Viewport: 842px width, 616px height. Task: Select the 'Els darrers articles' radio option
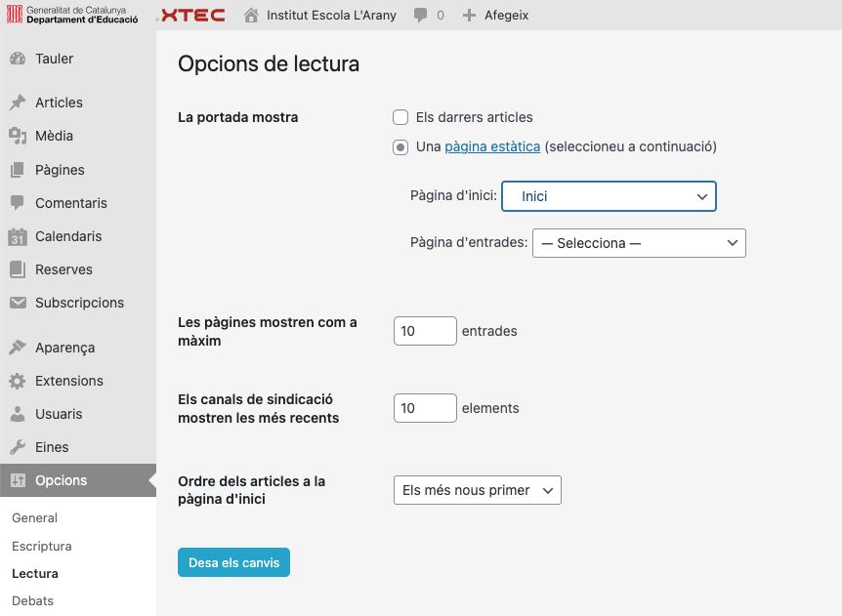[x=400, y=117]
